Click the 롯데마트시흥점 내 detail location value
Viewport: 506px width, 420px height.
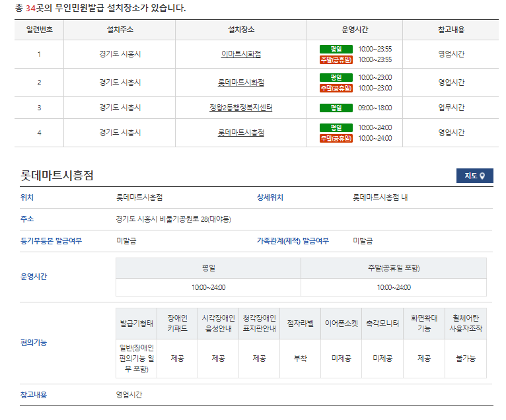tap(380, 197)
